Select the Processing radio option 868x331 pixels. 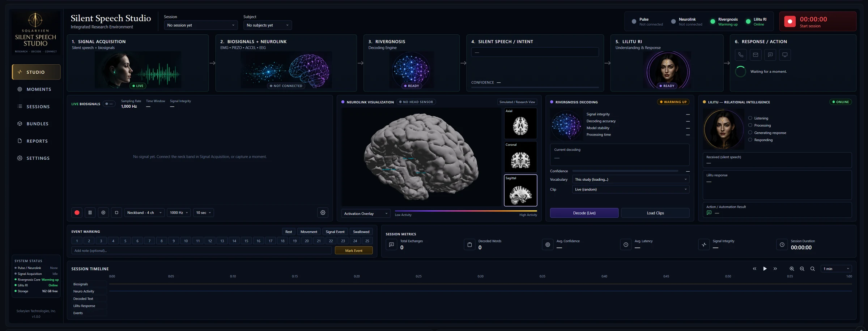(750, 125)
